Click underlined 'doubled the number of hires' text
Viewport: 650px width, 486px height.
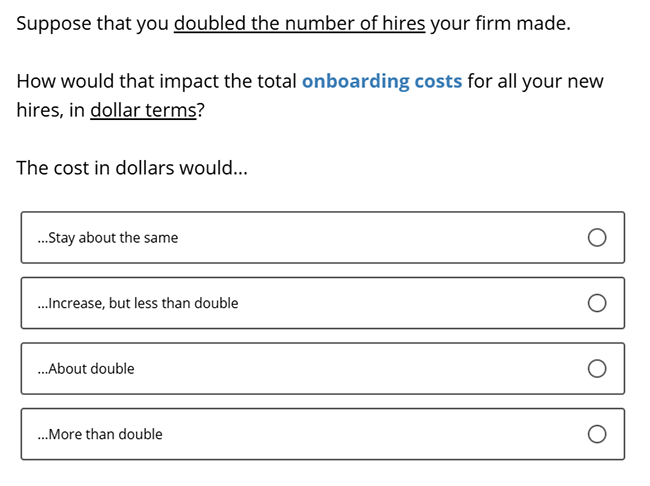tap(299, 23)
